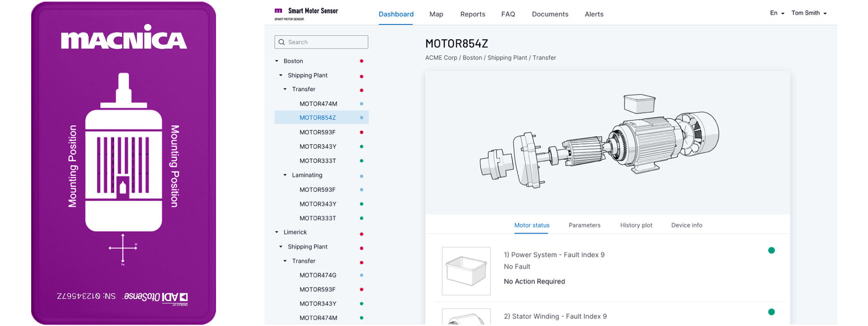Screen dimensions: 868x326
Task: Collapse the Laminating tree node
Action: (285, 175)
